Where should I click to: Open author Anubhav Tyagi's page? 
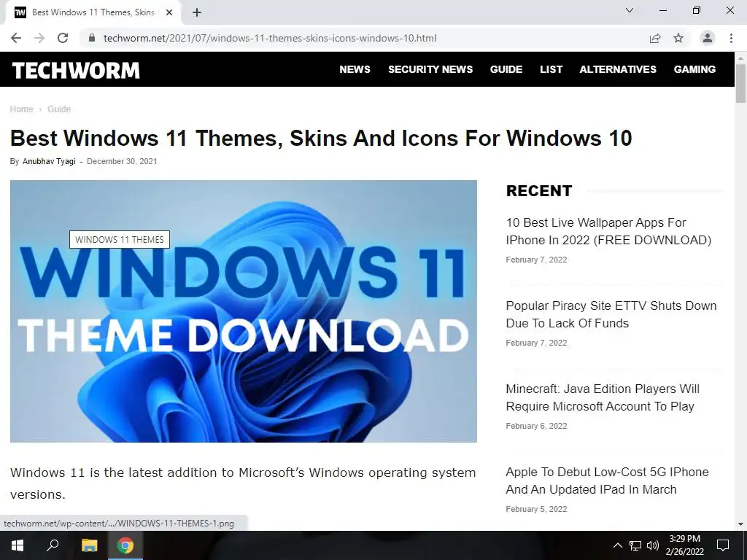(49, 161)
